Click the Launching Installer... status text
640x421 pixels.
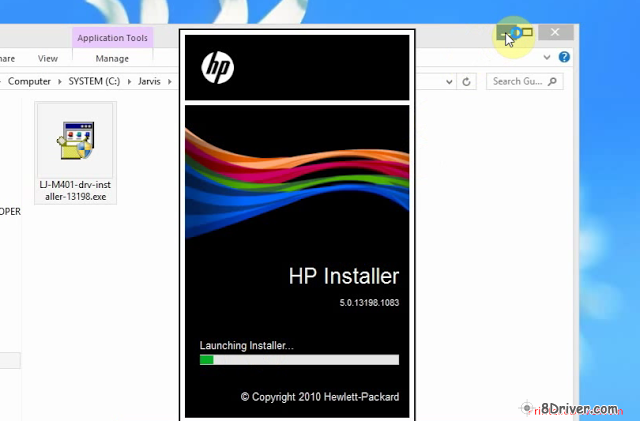(247, 345)
